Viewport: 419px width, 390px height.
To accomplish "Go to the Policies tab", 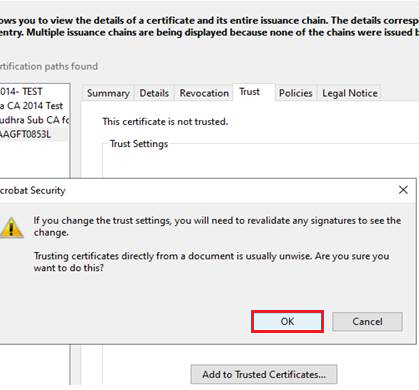I will (295, 93).
